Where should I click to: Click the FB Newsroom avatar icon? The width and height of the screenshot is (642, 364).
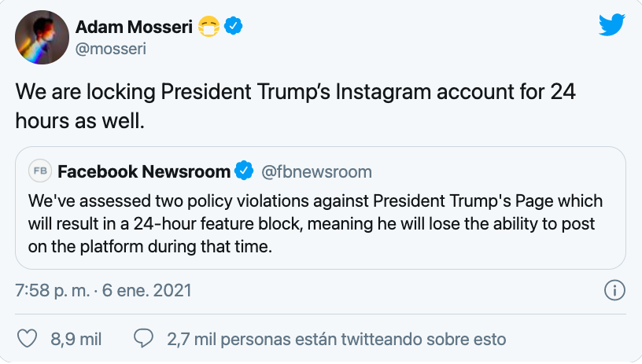tap(39, 171)
